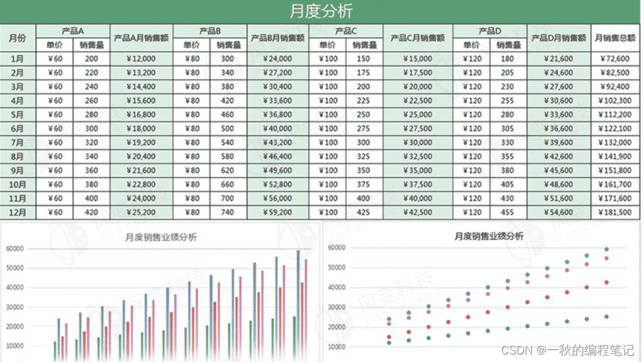Select the 220 sales quantity cell
The width and height of the screenshot is (644, 362).
pyautogui.click(x=92, y=73)
